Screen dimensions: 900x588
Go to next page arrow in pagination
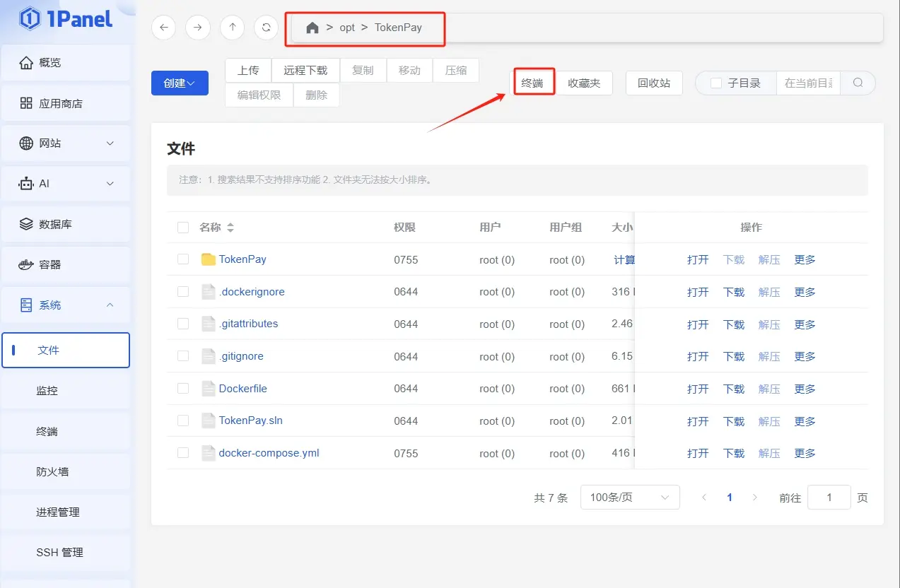pos(754,498)
